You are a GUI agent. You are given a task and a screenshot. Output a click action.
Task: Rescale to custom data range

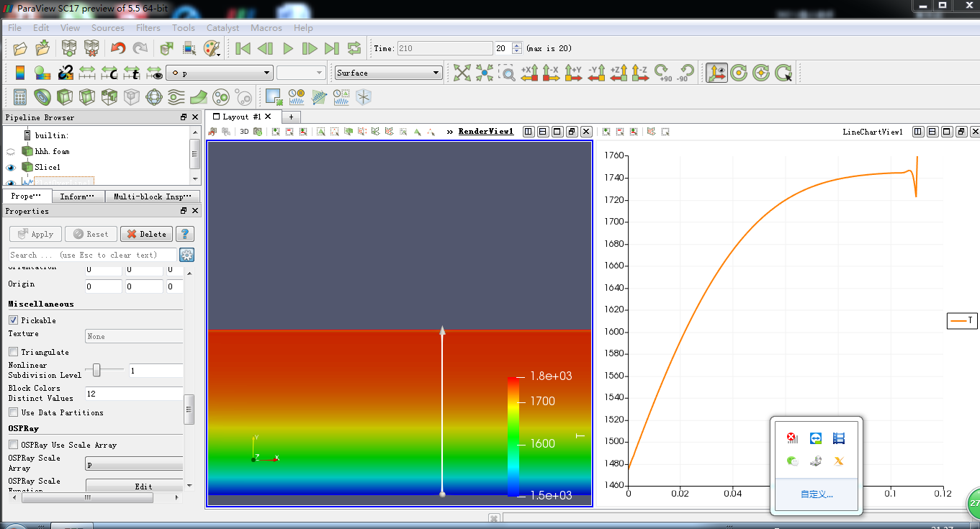109,73
